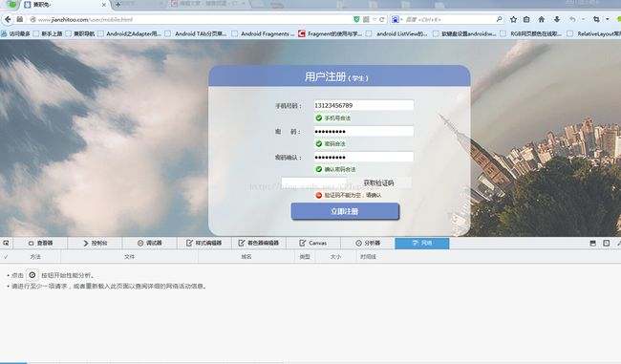621x364 pixels.
Task: Switch to the 控制台 (Console) devtools tab
Action: (x=95, y=243)
